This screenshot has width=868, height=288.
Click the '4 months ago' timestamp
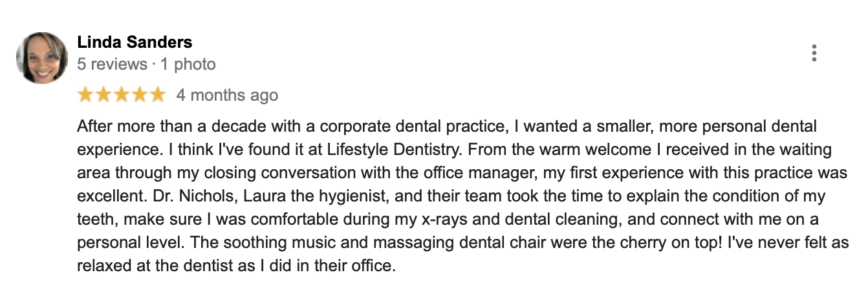[x=227, y=96]
